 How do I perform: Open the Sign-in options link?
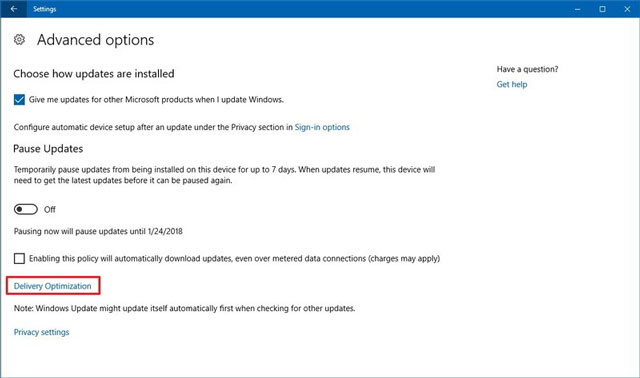[x=322, y=127]
